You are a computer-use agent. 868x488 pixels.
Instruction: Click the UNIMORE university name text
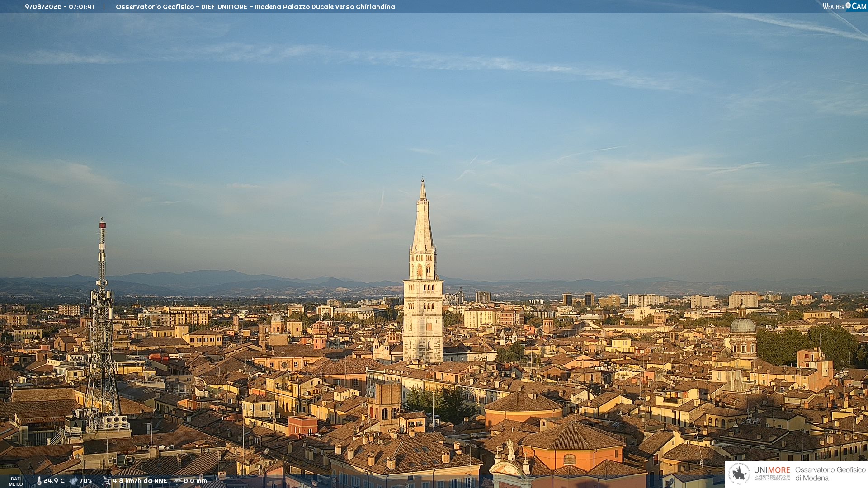point(772,470)
